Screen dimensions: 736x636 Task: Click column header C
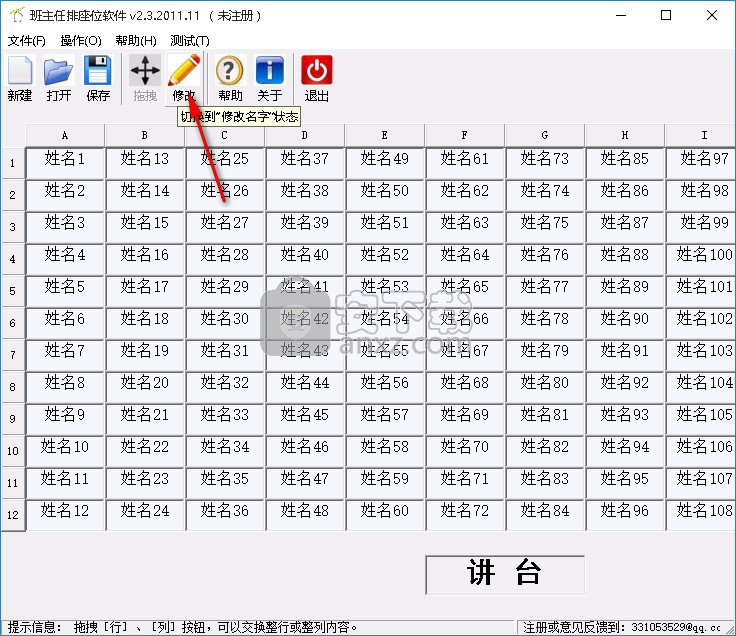click(224, 136)
